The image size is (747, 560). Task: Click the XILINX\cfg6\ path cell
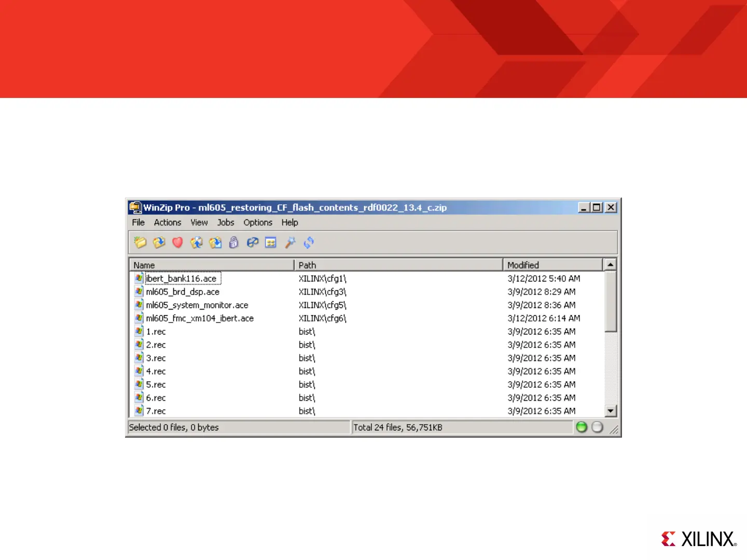click(322, 318)
